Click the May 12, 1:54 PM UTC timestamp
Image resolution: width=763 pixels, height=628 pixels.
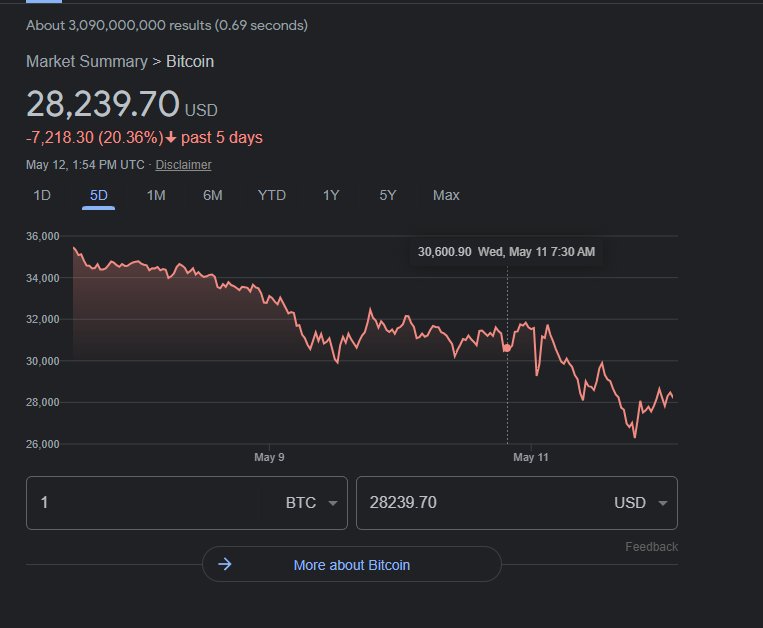85,165
